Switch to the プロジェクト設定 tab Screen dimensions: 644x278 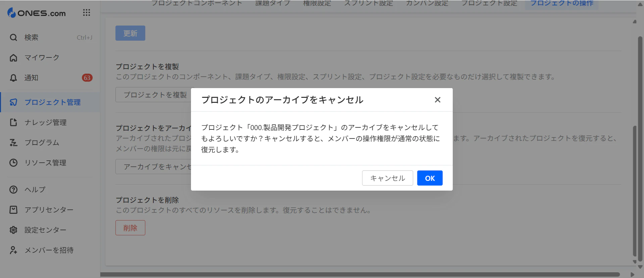(489, 3)
